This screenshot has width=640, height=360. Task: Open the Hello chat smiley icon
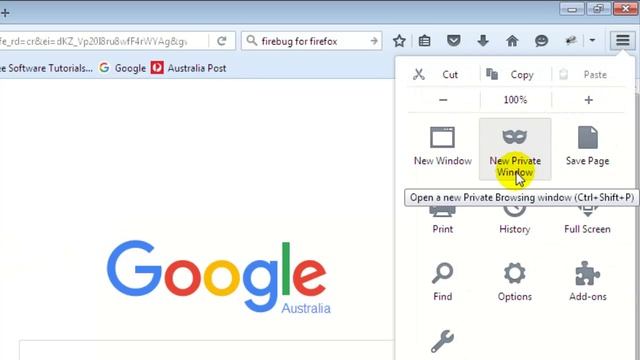541,41
